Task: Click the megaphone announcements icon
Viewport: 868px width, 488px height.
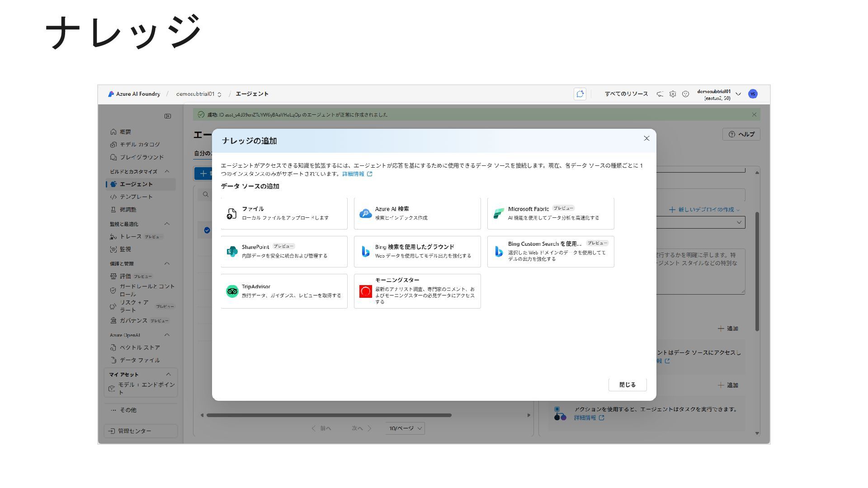Action: (660, 94)
